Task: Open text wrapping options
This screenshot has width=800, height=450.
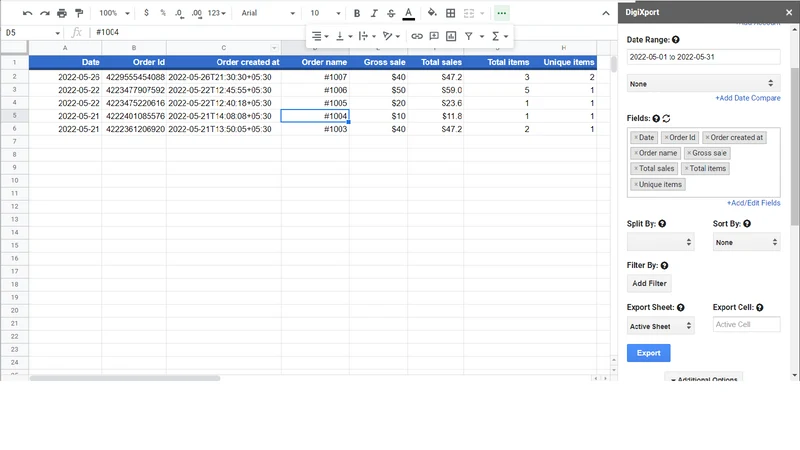Action: tap(367, 36)
